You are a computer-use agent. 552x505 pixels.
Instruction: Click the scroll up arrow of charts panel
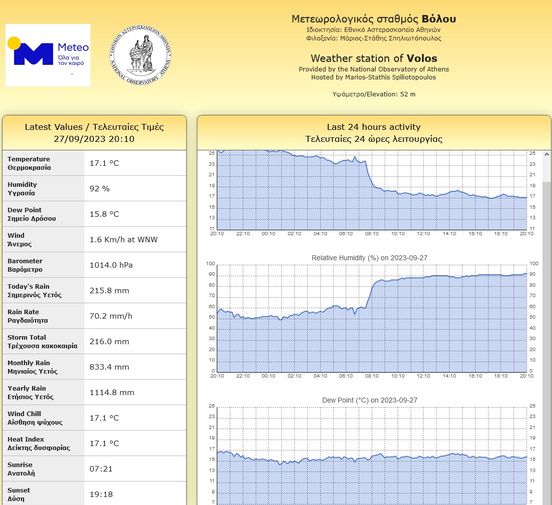(546, 154)
